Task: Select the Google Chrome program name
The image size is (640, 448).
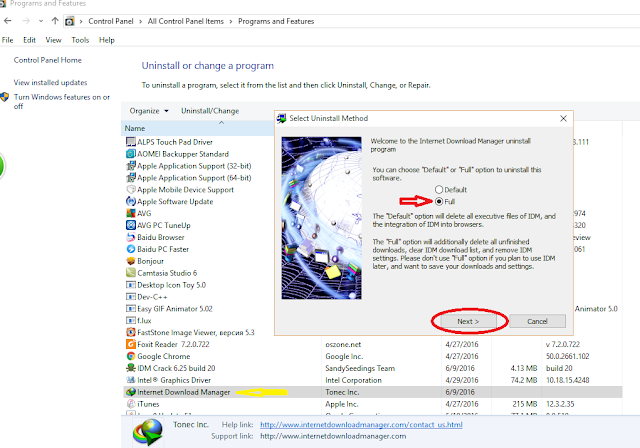Action: pyautogui.click(x=163, y=356)
